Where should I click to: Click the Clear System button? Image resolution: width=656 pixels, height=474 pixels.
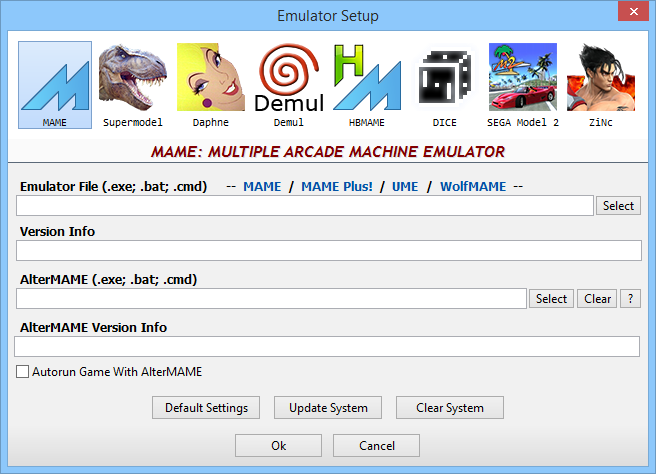pos(450,407)
